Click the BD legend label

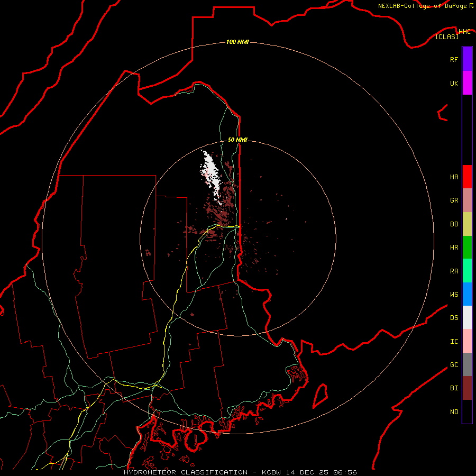(x=454, y=224)
